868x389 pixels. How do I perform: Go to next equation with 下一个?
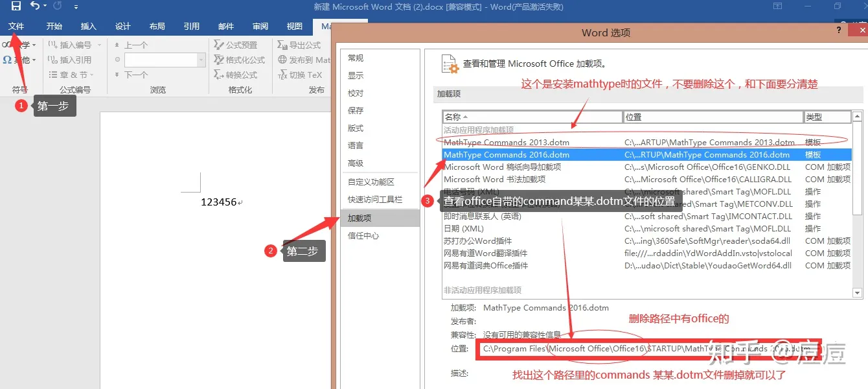pos(131,75)
